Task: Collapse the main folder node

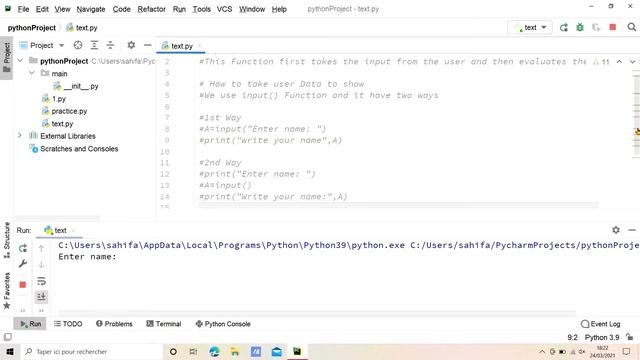Action: (x=31, y=73)
